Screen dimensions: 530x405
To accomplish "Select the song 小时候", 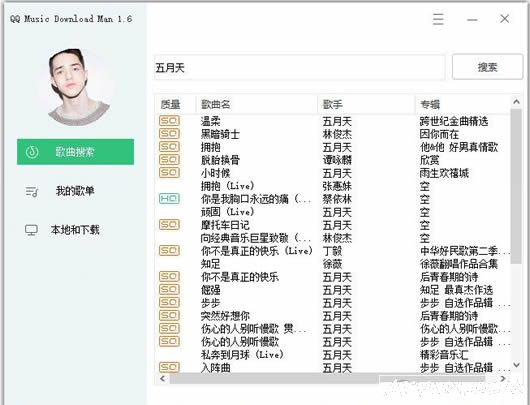I will [x=215, y=173].
